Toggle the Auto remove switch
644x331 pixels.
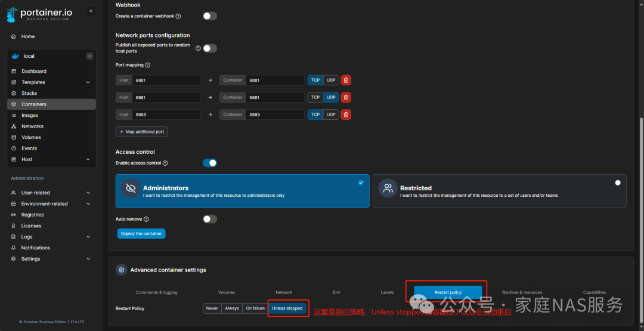click(x=210, y=219)
